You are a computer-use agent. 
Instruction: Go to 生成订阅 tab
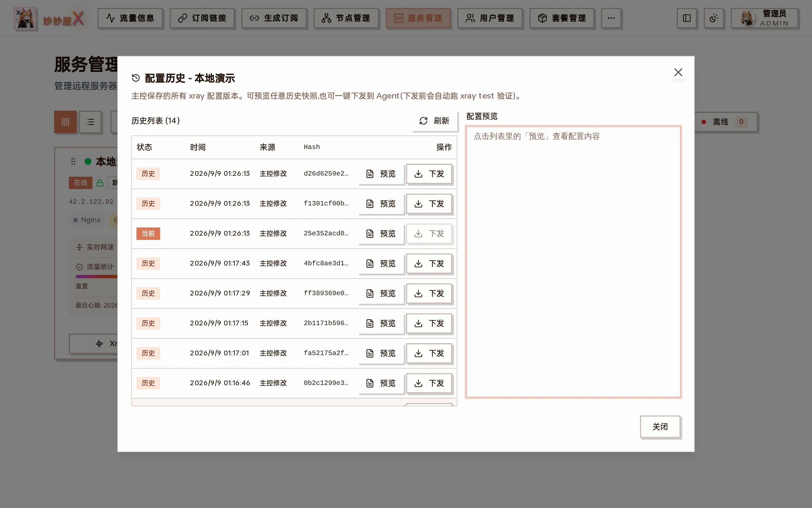pos(274,18)
